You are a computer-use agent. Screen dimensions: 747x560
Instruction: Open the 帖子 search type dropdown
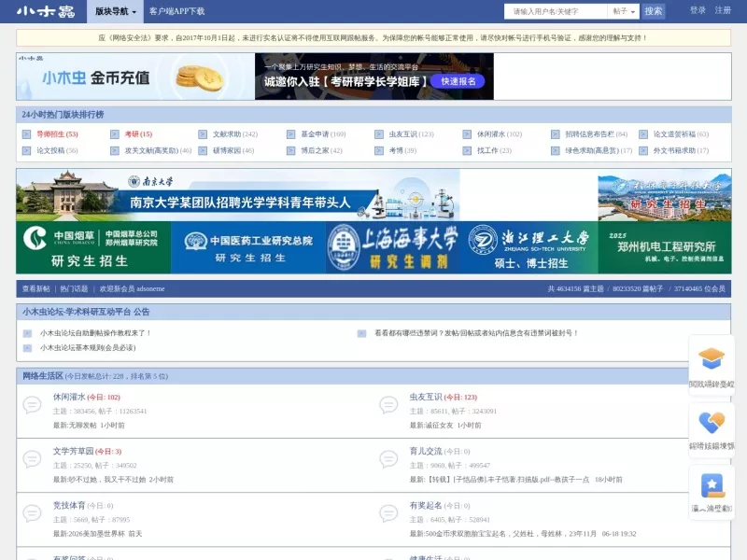tap(624, 11)
